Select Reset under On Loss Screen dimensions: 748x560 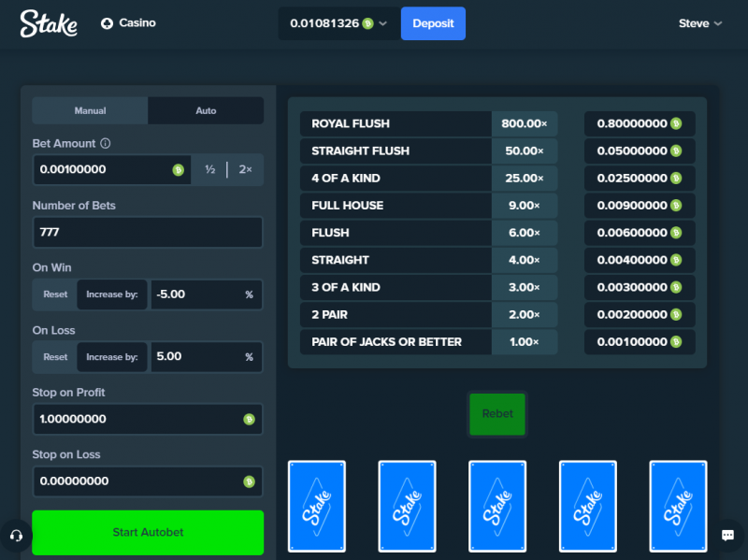pos(55,357)
